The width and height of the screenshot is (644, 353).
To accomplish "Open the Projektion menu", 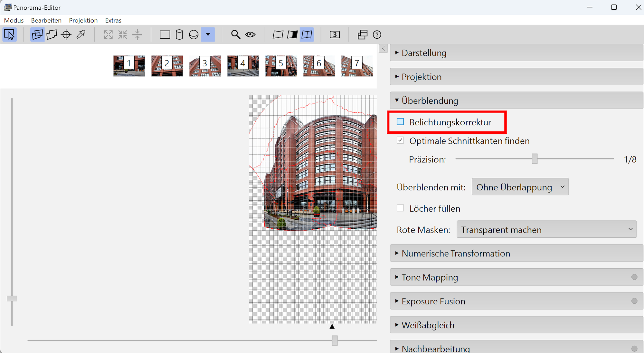I will (83, 20).
